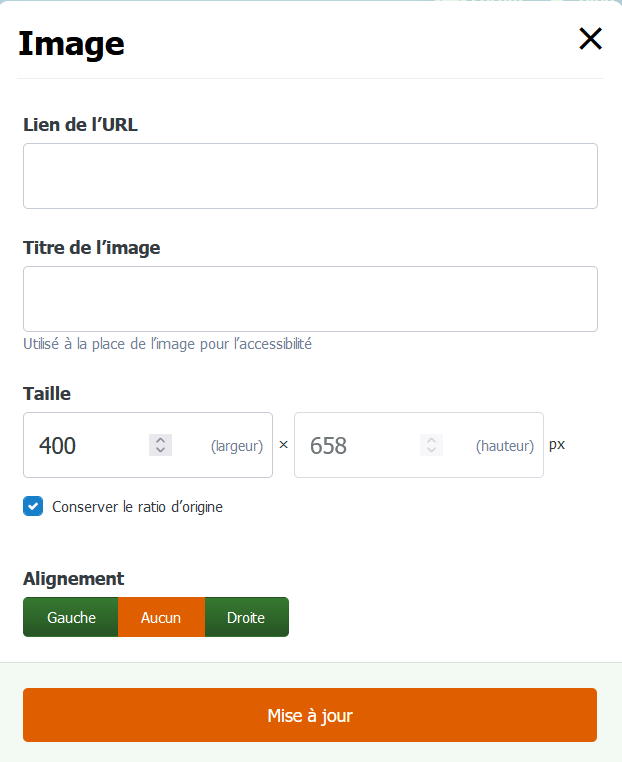Select Aucun alignment option
622x762 pixels.
coord(161,617)
